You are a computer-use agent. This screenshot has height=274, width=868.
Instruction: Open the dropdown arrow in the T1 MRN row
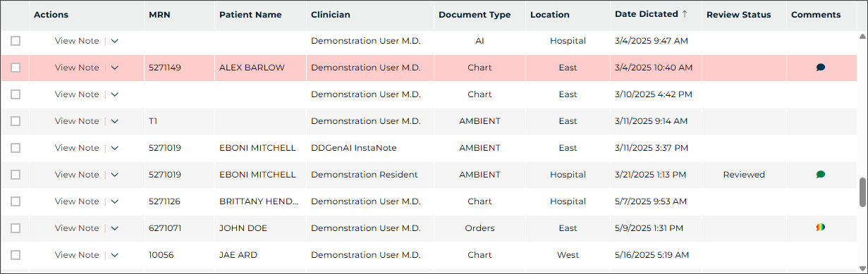[115, 121]
